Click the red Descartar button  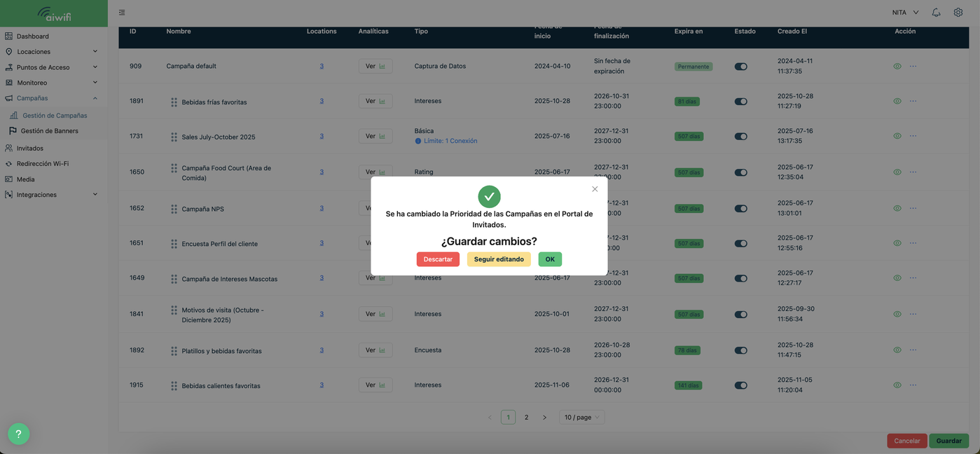(438, 259)
